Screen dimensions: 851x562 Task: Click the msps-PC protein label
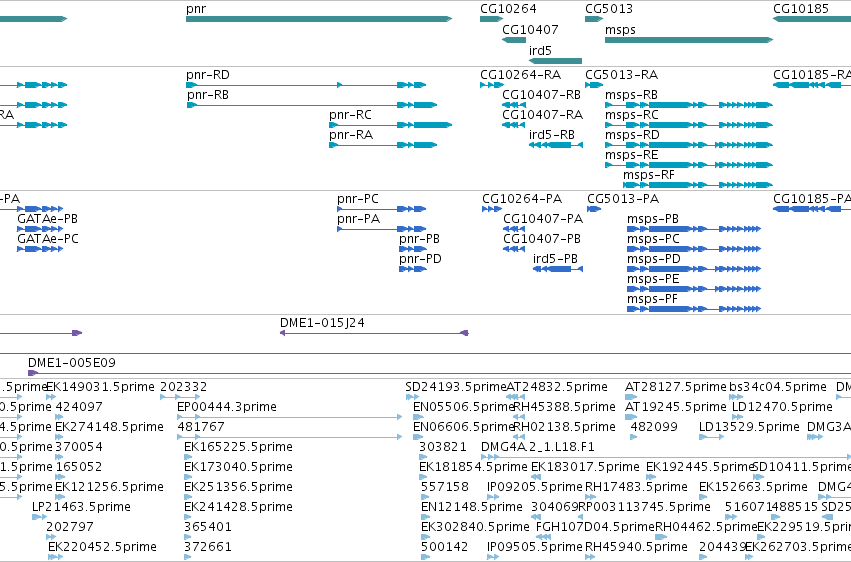(x=653, y=239)
